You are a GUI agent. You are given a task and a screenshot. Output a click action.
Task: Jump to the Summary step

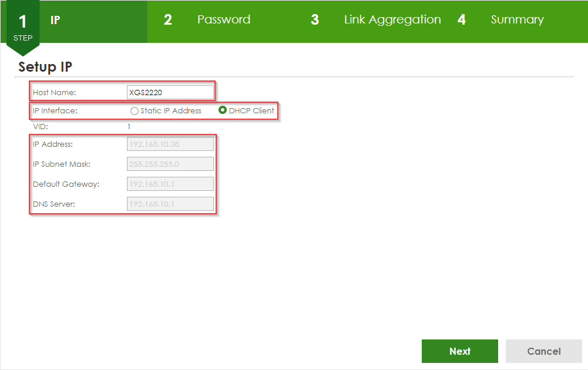pos(517,20)
